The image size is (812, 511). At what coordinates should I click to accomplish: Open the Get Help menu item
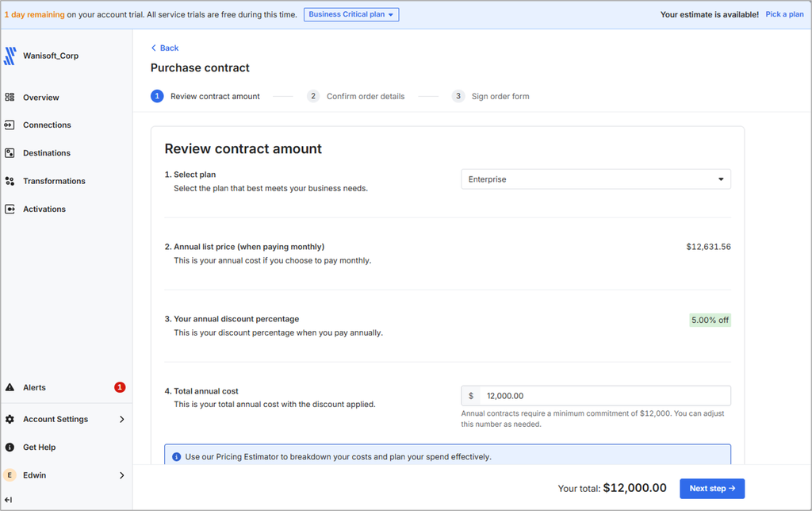[x=39, y=447]
